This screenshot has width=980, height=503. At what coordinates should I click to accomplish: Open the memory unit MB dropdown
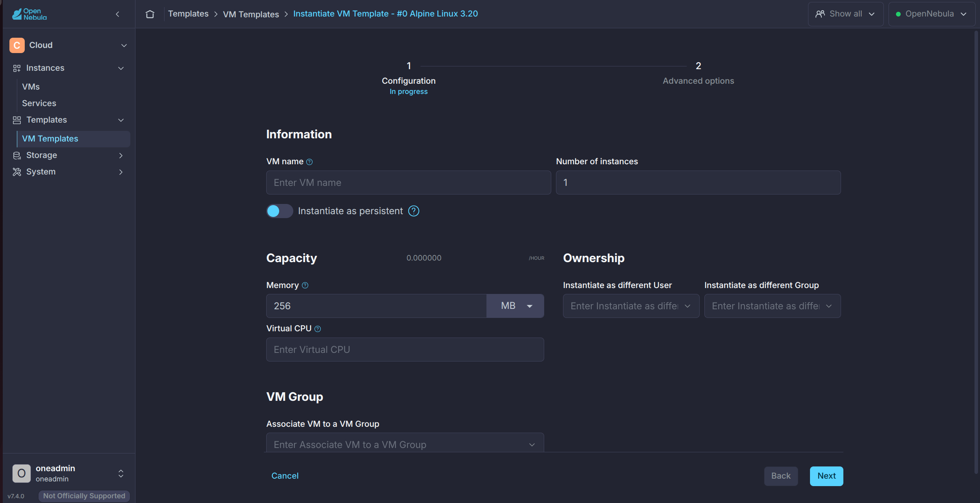[515, 306]
